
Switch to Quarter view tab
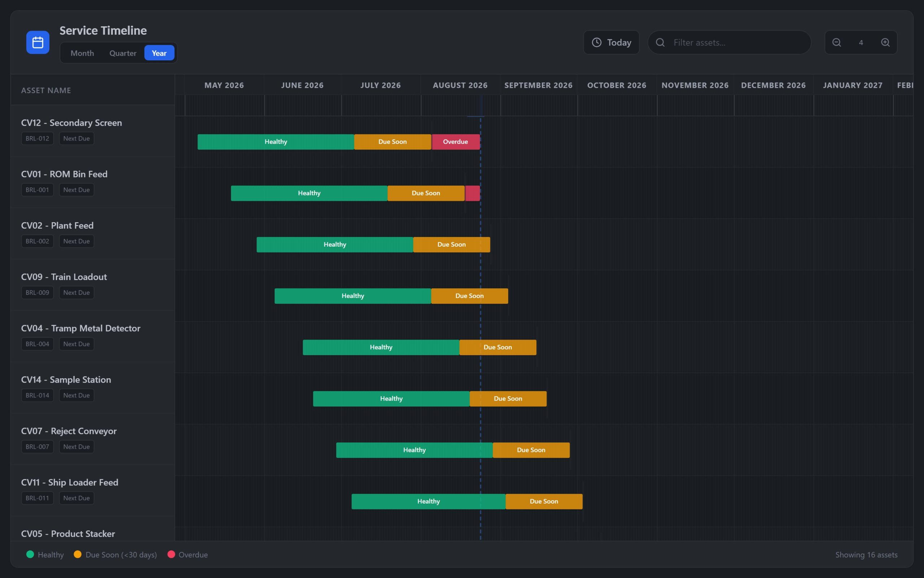tap(123, 53)
